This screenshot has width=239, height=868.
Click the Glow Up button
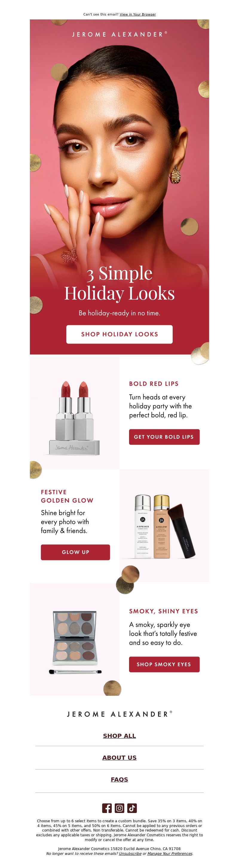tap(75, 552)
